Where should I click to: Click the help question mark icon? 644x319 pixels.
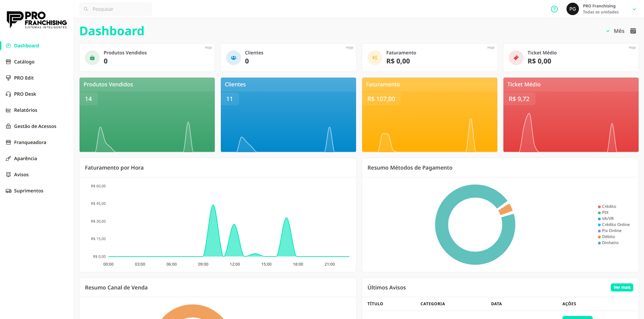pos(554,9)
